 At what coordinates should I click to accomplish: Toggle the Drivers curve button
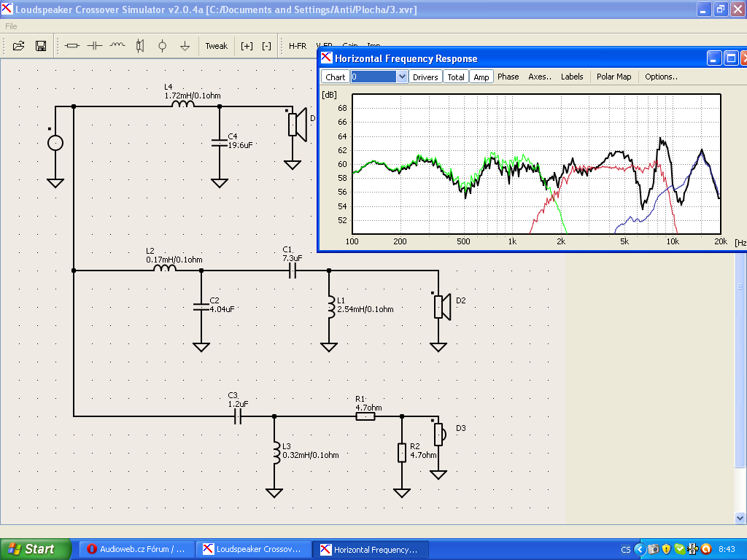tap(425, 77)
